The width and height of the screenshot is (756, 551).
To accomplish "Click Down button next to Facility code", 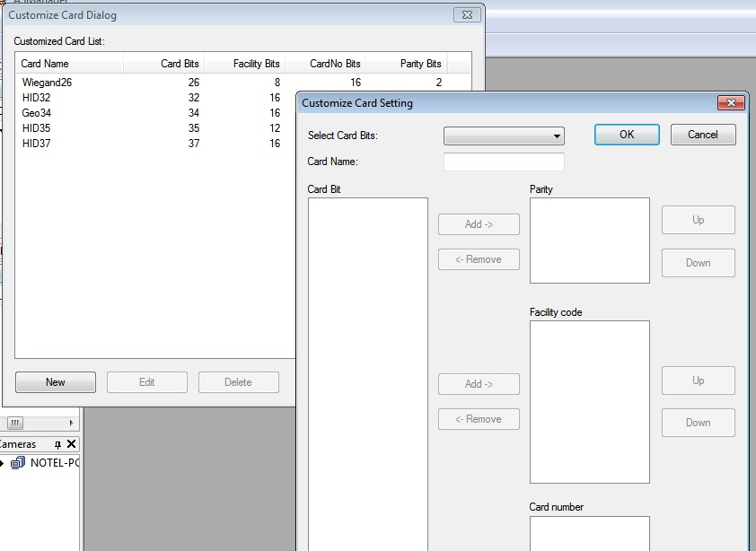I will [699, 423].
